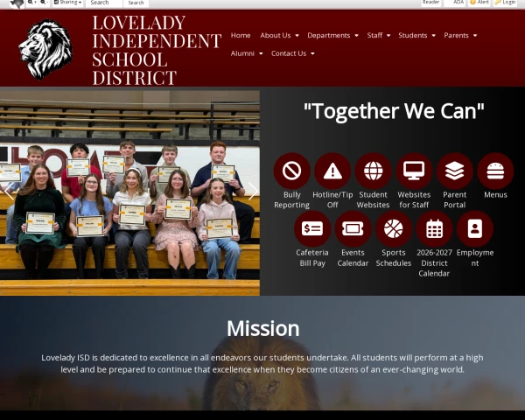Image resolution: width=525 pixels, height=420 pixels.
Task: Show the next slideshow photo
Action: coord(253,192)
